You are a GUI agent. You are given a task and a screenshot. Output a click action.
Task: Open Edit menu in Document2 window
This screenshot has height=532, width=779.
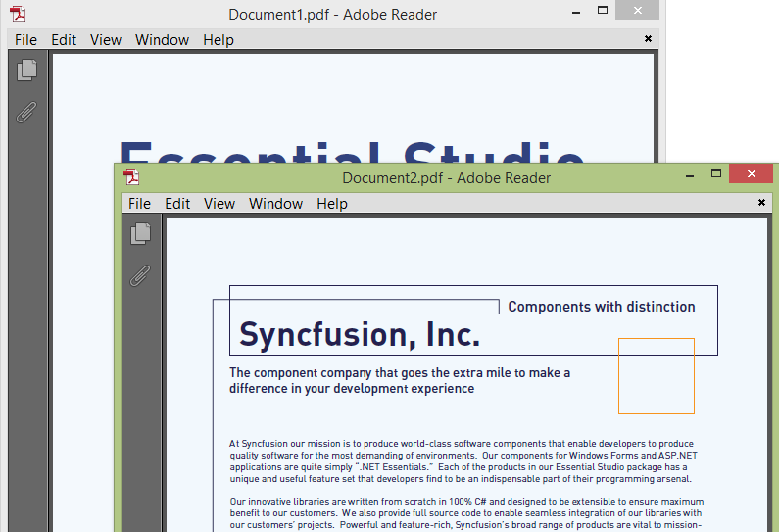coord(177,203)
